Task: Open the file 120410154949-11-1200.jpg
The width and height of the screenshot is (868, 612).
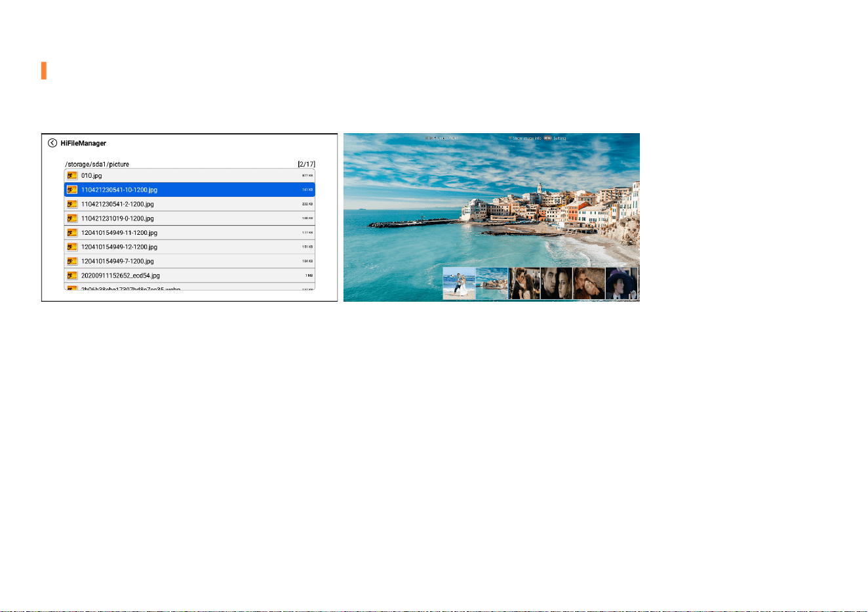Action: [189, 233]
